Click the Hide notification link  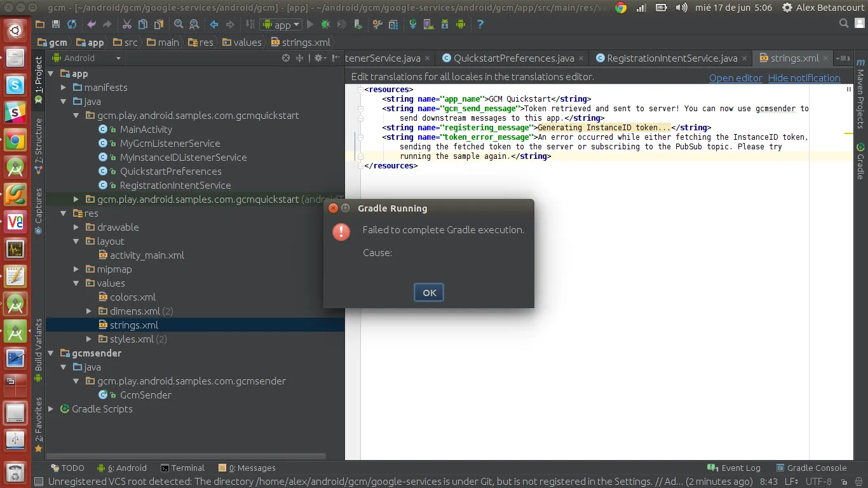click(804, 78)
